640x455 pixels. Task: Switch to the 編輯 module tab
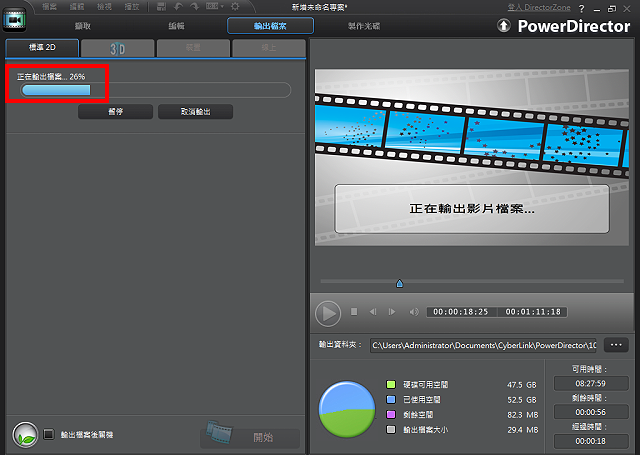pos(176,26)
